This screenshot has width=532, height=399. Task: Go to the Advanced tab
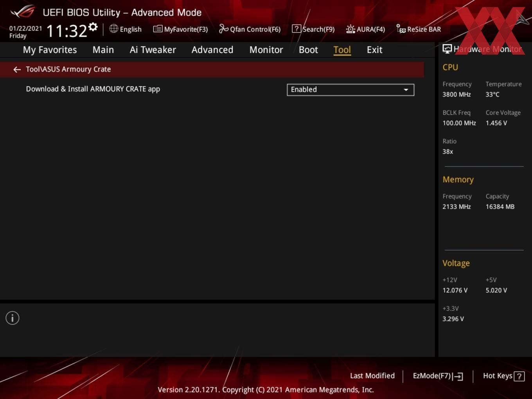click(212, 50)
